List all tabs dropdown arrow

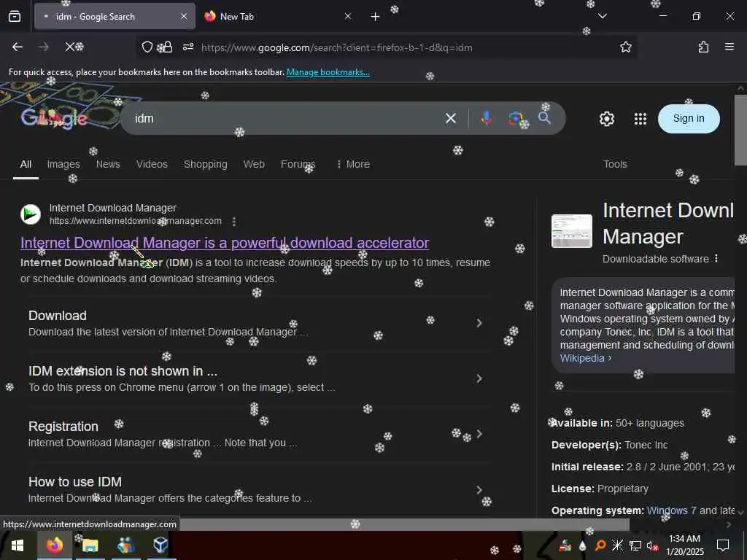click(602, 16)
